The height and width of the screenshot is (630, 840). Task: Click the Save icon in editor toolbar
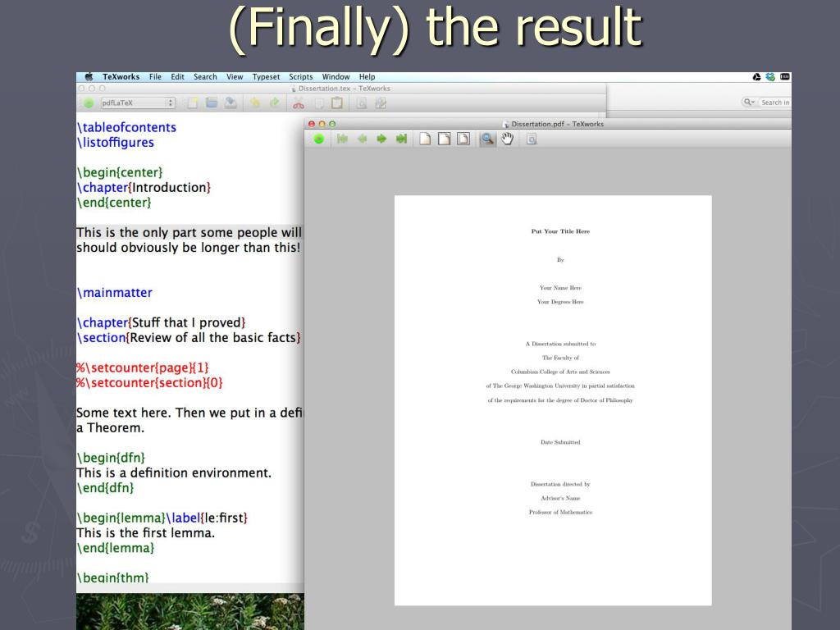(x=231, y=103)
